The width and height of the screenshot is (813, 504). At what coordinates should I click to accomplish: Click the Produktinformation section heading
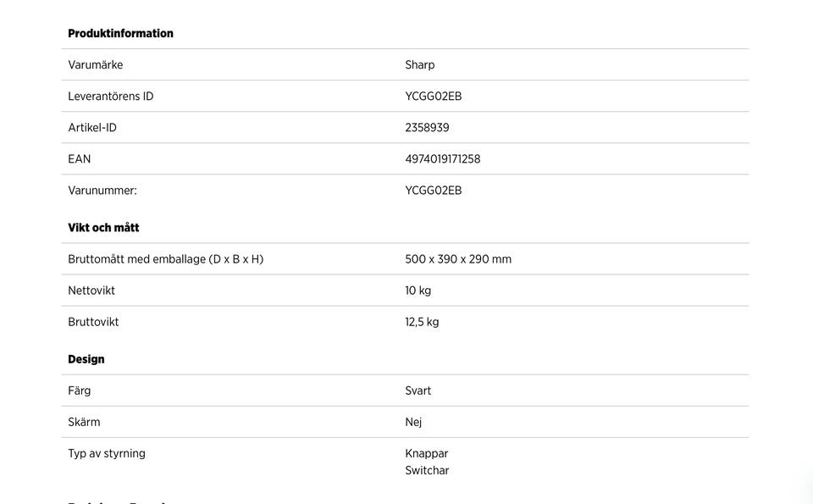(120, 34)
